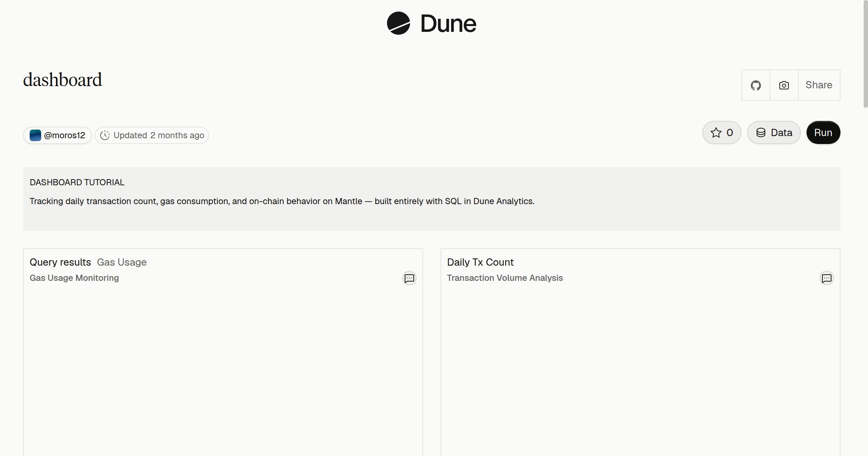Viewport: 868px width, 456px height.
Task: Click the clock icon beside Updated
Action: coord(105,135)
